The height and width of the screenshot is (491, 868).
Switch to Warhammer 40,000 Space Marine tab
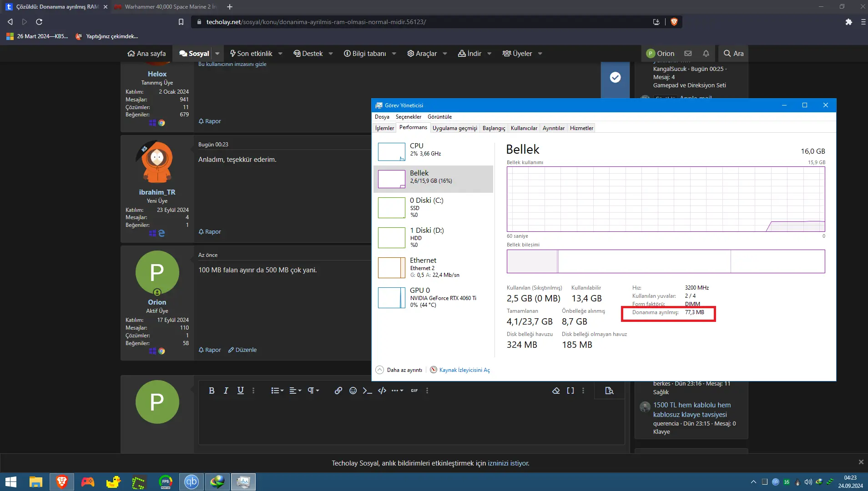[x=166, y=7]
